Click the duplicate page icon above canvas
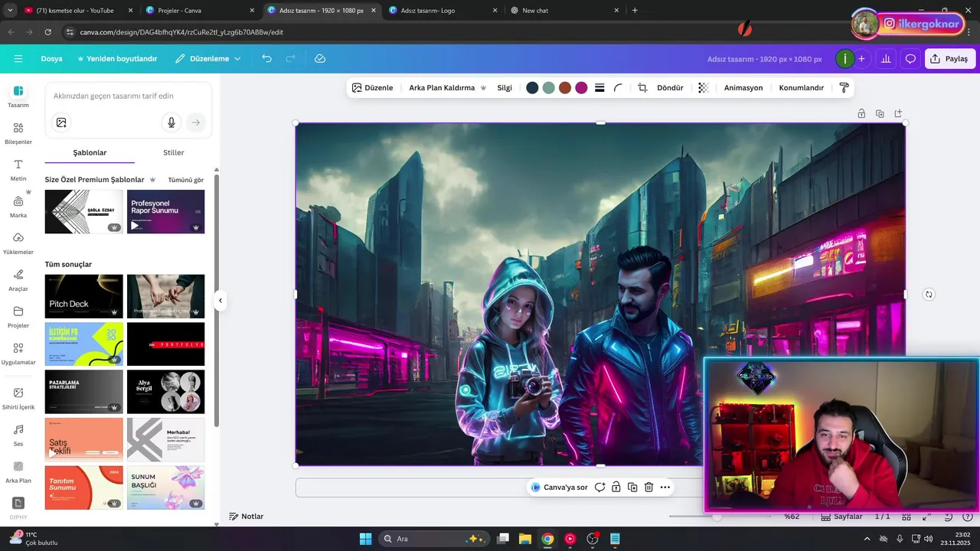Screen dimensions: 980x551 click(880, 113)
